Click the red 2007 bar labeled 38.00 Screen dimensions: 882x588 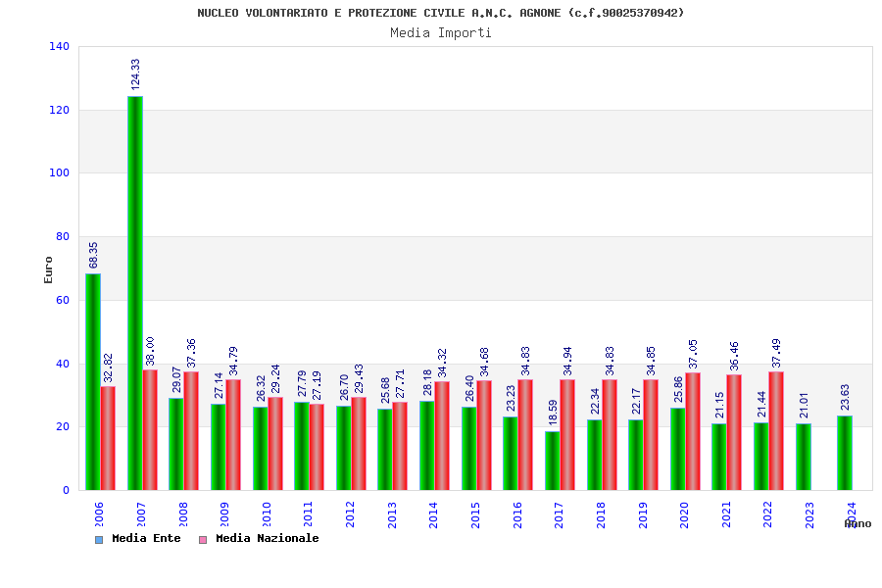150,430
